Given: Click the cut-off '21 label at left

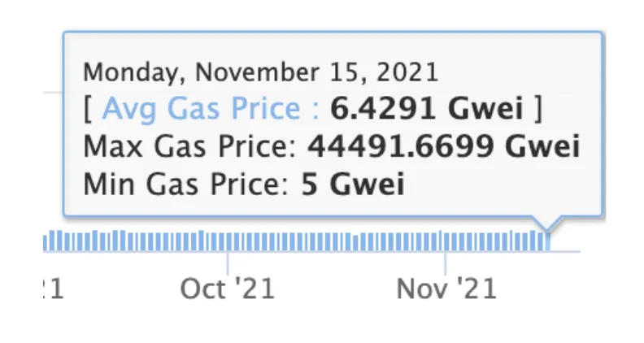Looking at the screenshot, I should click(54, 289).
